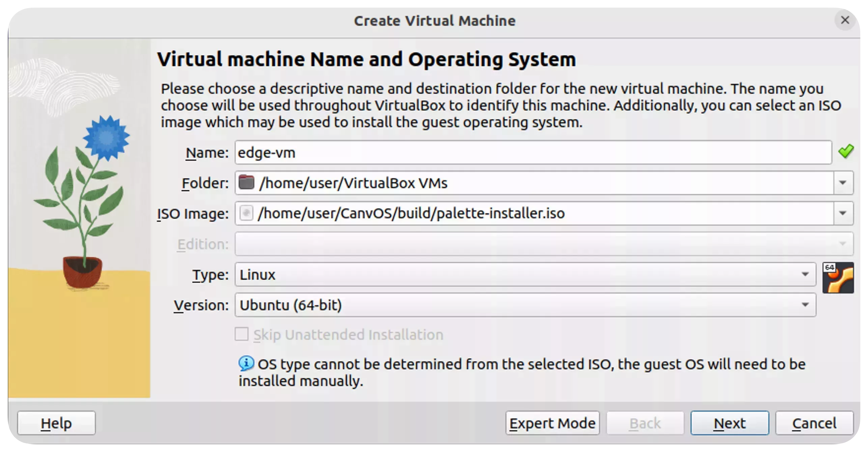Click the folder icon in Folder field
868x452 pixels.
[246, 182]
